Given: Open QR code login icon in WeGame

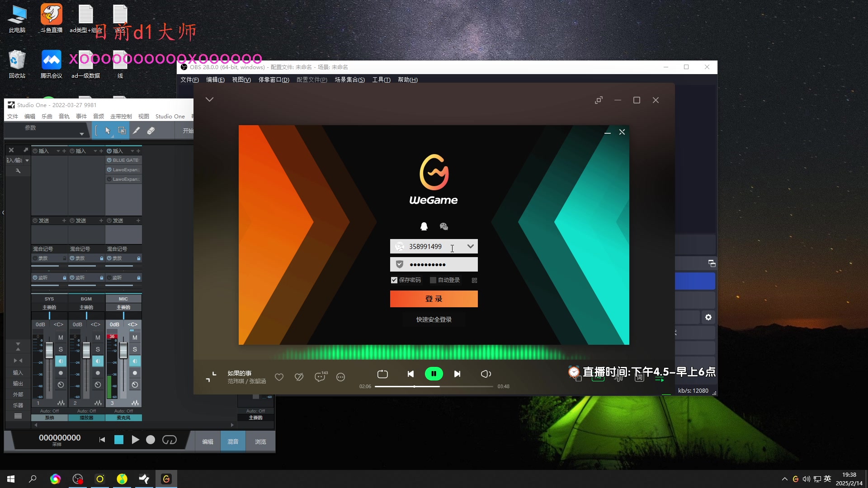Looking at the screenshot, I should (x=474, y=280).
